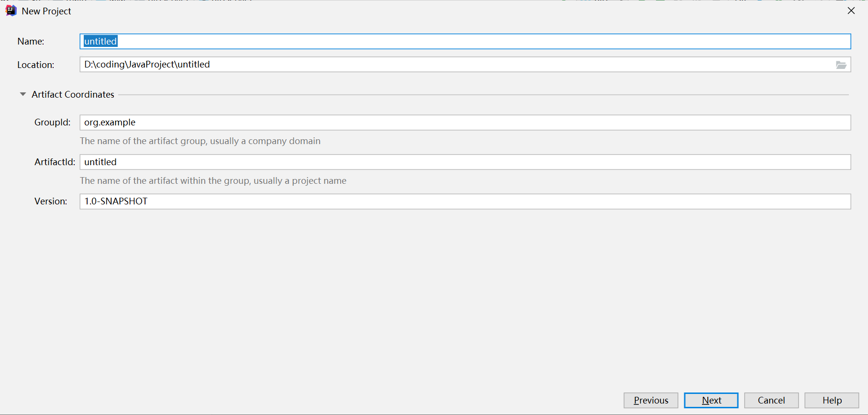
Task: Focus the Name text field
Action: click(x=464, y=41)
